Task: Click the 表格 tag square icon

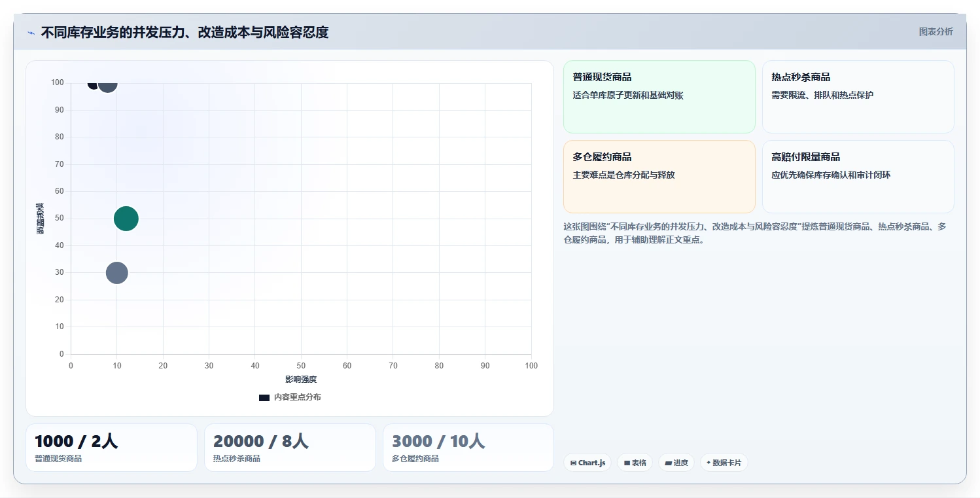Action: pos(627,463)
